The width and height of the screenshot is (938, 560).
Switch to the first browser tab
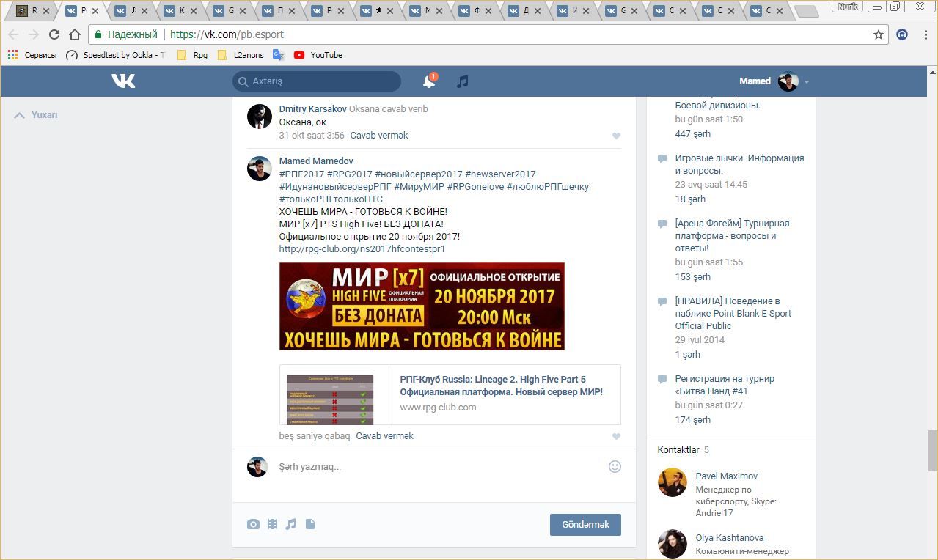click(32, 11)
